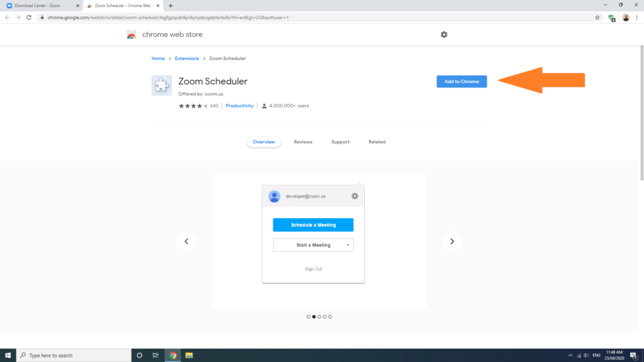Open the Chrome three-dot menu

pos(638,18)
